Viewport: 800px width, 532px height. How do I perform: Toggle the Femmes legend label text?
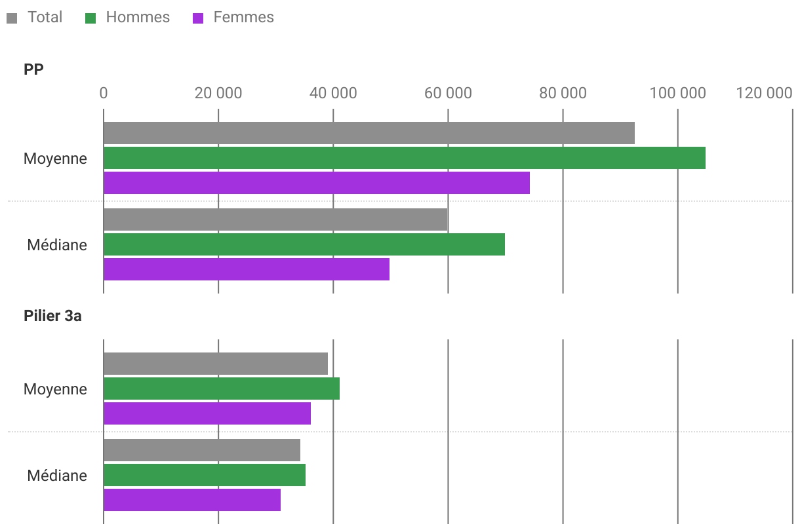click(x=243, y=18)
